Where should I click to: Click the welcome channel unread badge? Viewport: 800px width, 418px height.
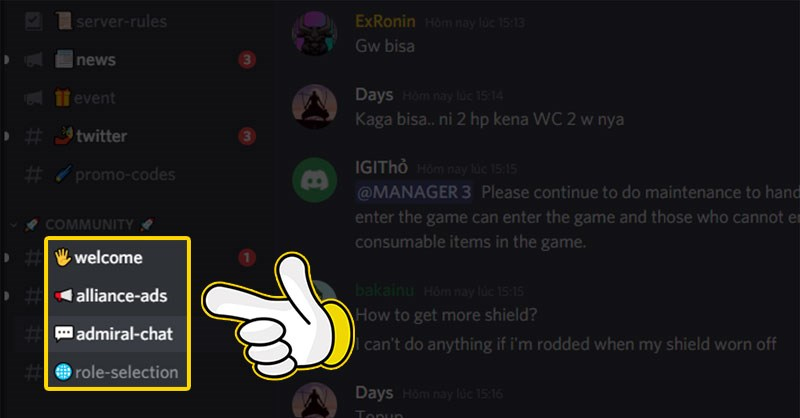point(247,258)
